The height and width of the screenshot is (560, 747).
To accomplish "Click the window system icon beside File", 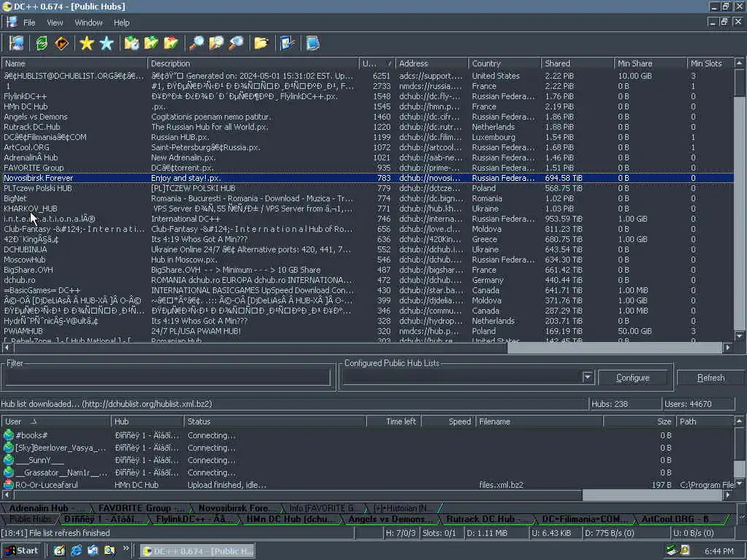I will [x=12, y=22].
